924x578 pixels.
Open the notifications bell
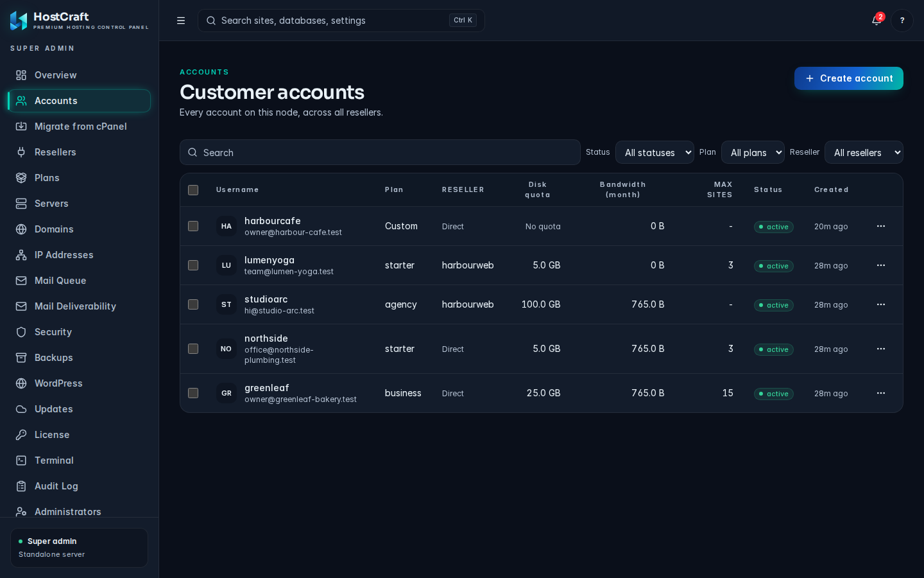click(877, 21)
